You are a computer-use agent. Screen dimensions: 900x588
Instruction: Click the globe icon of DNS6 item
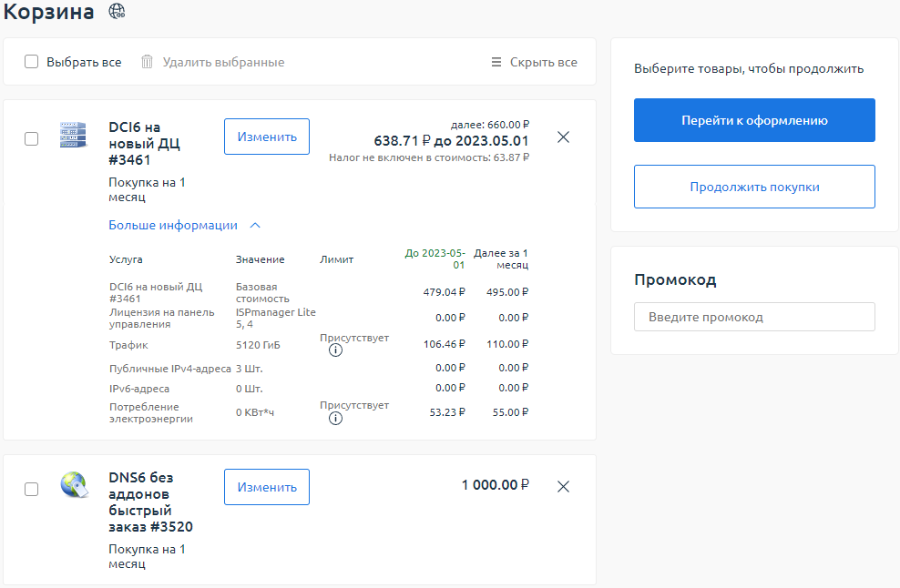coord(75,485)
